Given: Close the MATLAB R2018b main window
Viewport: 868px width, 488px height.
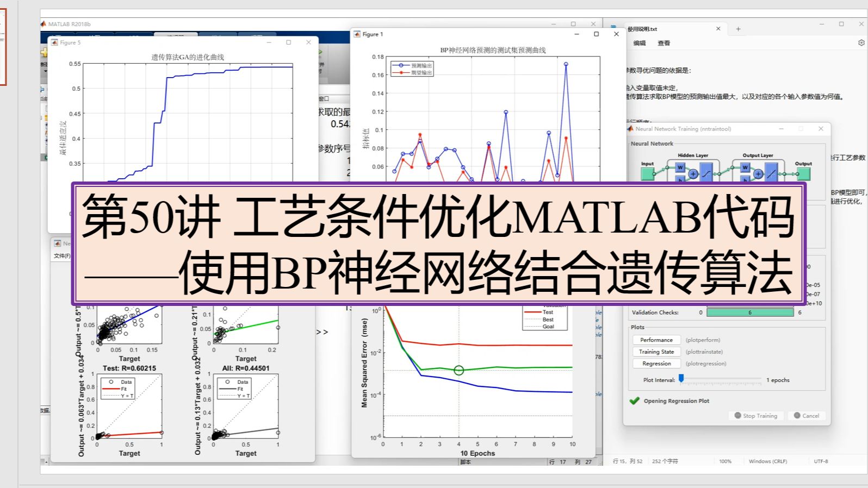Looking at the screenshot, I should tap(593, 24).
